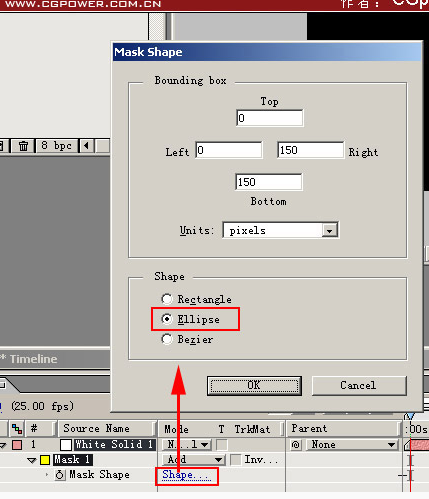
Task: Click the Shape... link for Mask Shape
Action: coord(186,475)
